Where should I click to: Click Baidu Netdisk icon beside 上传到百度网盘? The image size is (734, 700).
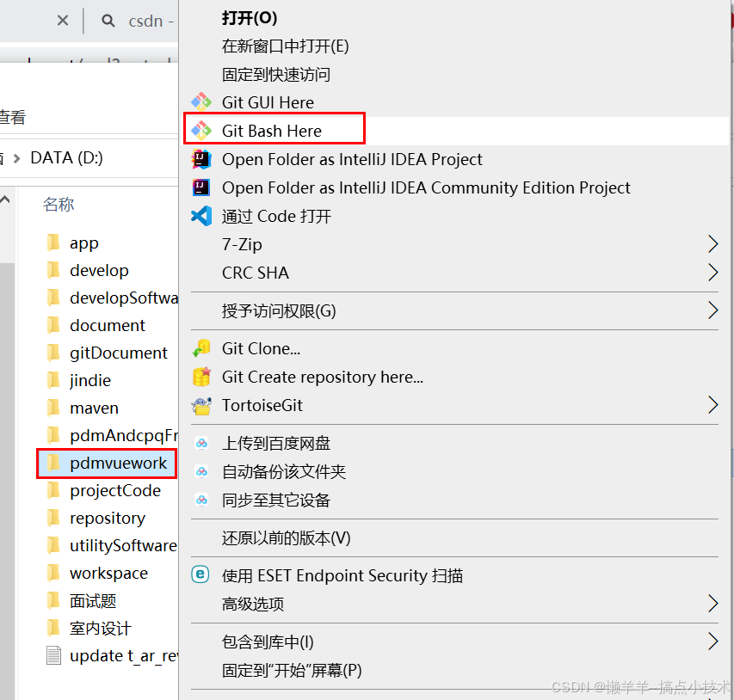201,443
